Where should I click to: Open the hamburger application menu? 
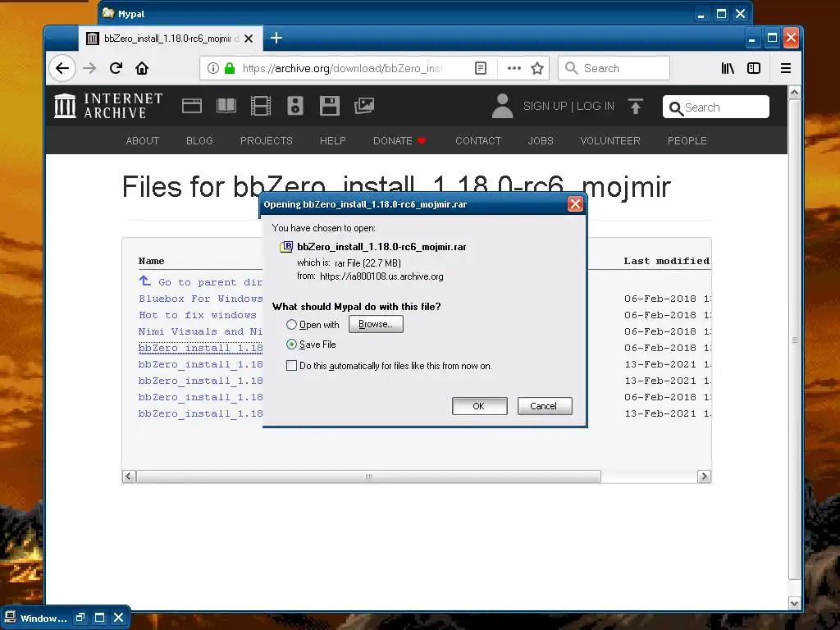point(785,68)
